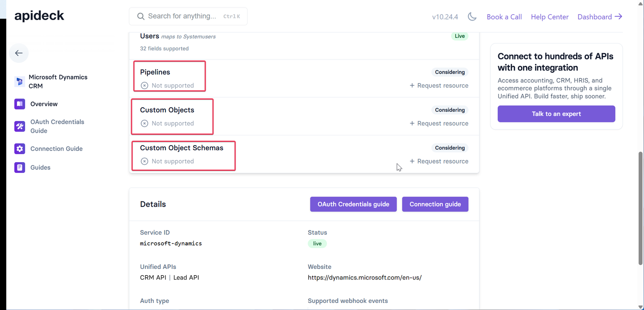Open the Help Center link

point(550,17)
